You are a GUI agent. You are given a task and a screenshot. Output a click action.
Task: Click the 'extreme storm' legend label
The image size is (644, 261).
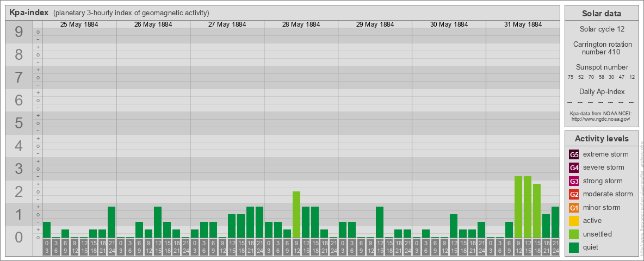[606, 154]
